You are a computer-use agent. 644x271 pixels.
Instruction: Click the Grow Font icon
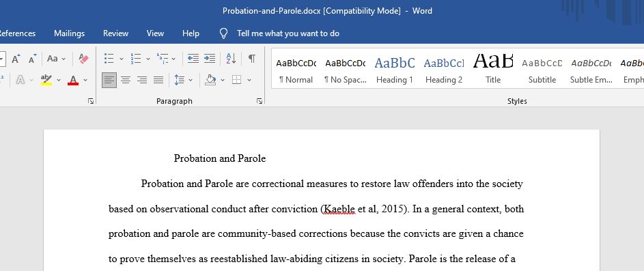(x=16, y=59)
